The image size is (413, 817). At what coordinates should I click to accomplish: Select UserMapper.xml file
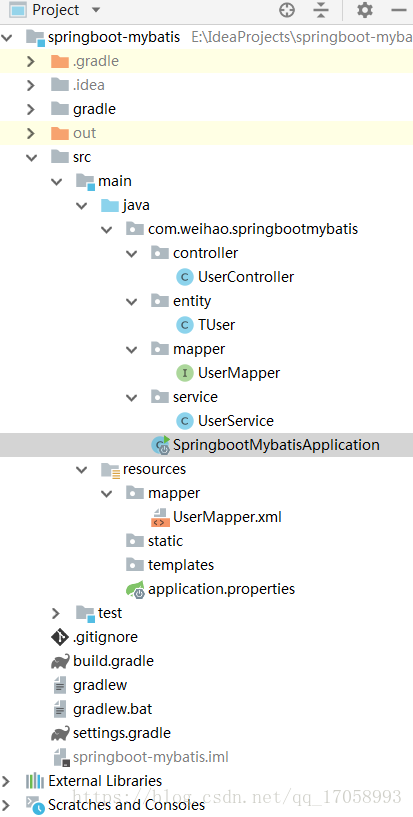(x=228, y=517)
